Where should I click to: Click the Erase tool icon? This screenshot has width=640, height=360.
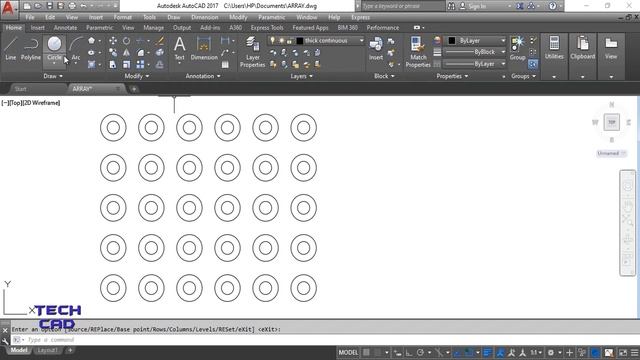click(x=160, y=40)
